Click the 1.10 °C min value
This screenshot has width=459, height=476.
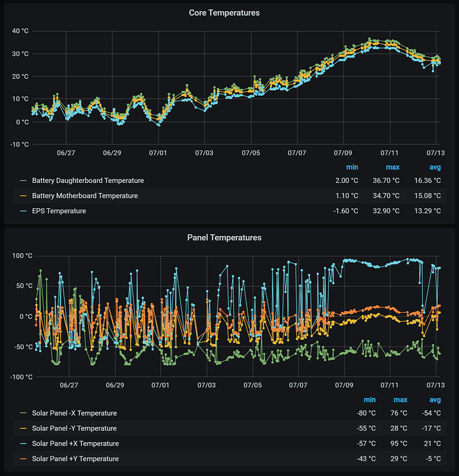347,196
